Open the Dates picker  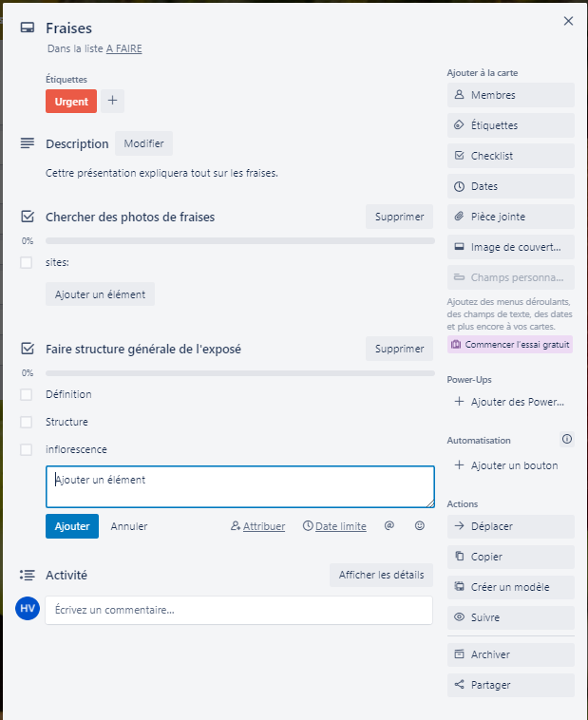coord(511,186)
